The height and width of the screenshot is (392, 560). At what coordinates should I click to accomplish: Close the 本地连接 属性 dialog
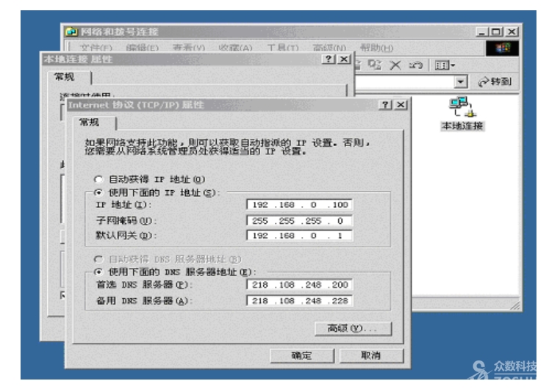pos(344,59)
